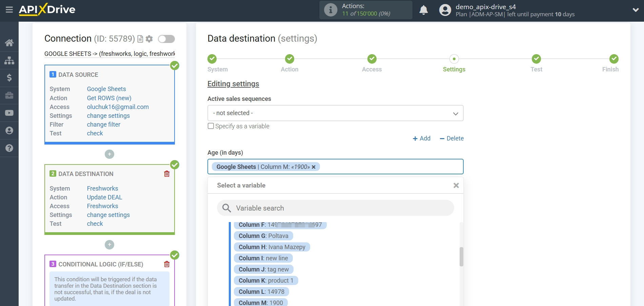Click the connection document icon

[x=140, y=39]
